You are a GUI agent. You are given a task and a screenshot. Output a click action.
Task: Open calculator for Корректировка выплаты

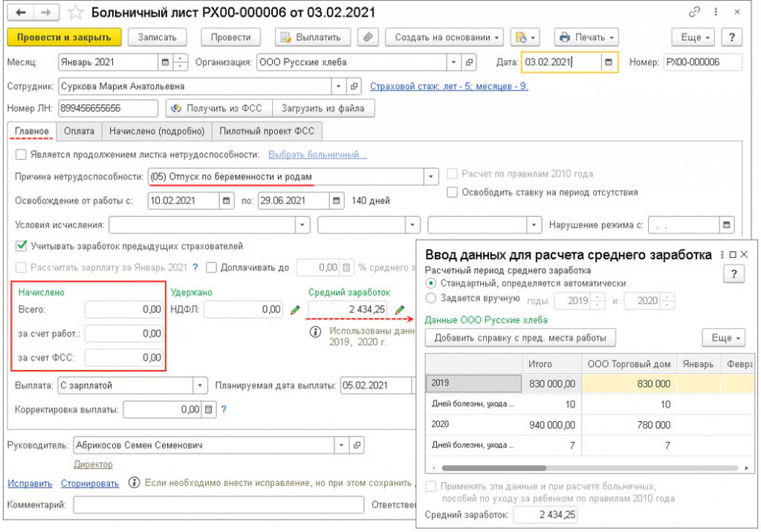[209, 409]
